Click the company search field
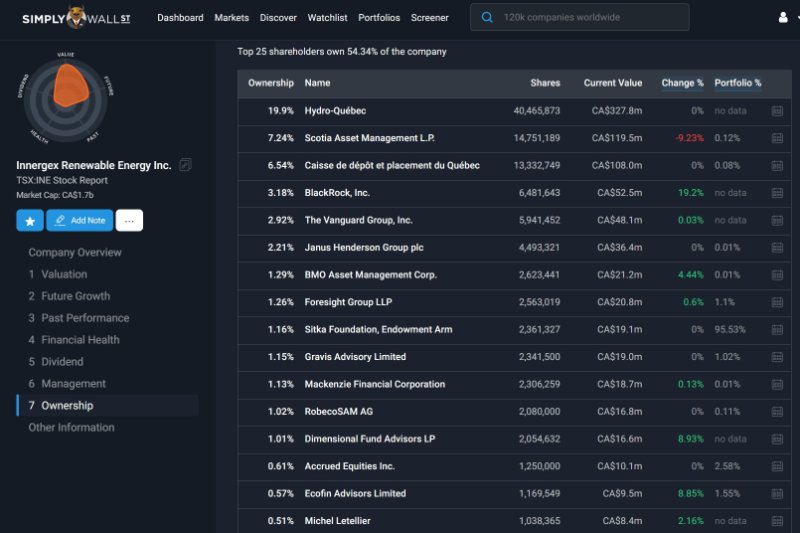Viewport: 800px width, 533px height. [x=580, y=17]
